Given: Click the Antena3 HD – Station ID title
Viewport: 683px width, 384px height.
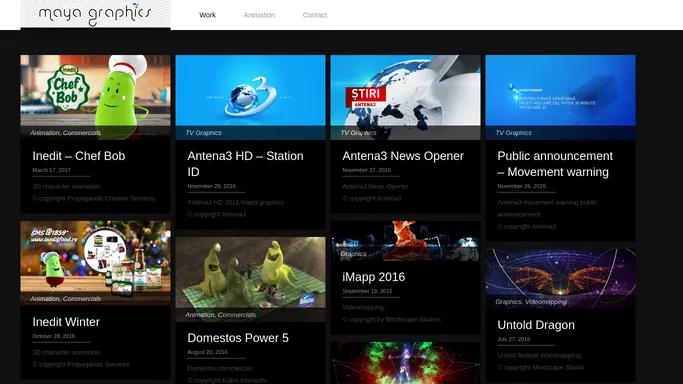Looking at the screenshot, I should (x=245, y=164).
